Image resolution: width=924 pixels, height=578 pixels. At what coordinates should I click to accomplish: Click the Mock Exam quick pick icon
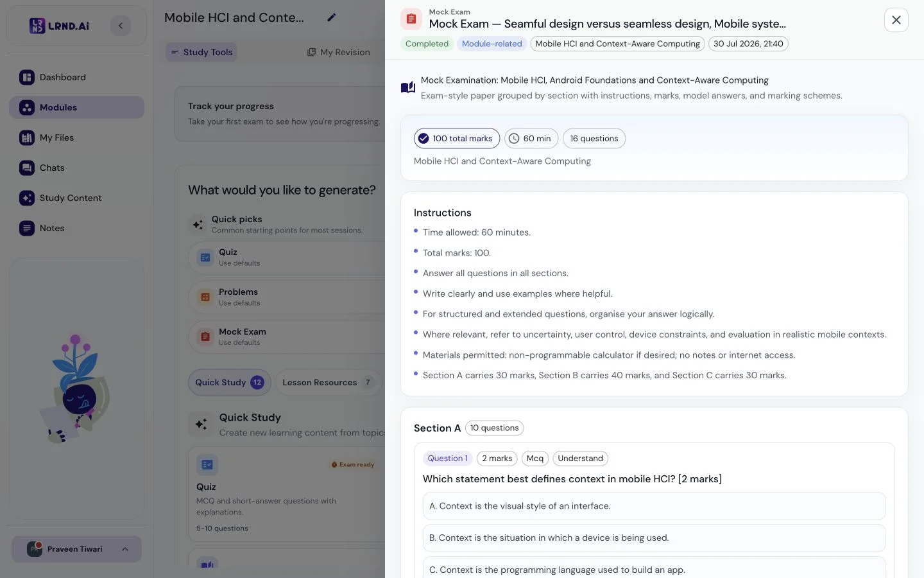205,337
